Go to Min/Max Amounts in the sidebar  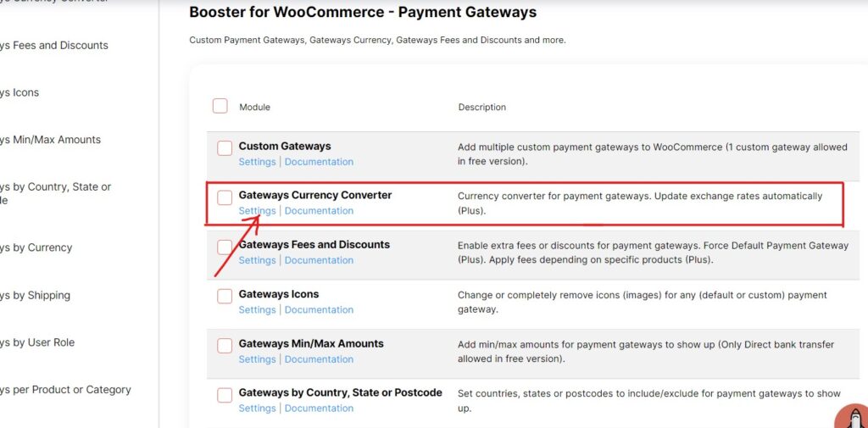pyautogui.click(x=50, y=140)
